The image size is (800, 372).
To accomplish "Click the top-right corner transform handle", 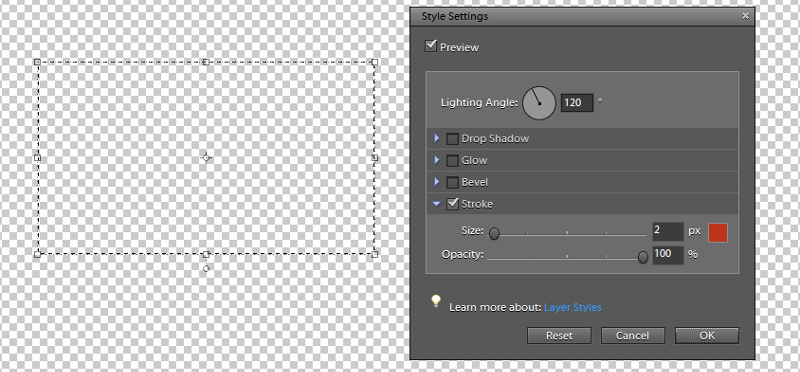I will click(x=374, y=62).
